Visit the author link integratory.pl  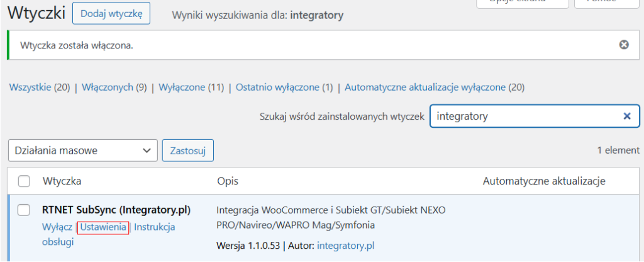coord(346,245)
